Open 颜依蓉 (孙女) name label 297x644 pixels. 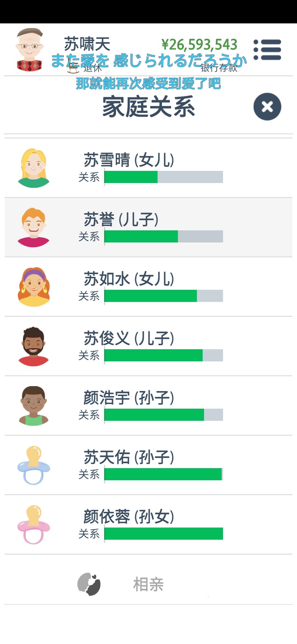(x=129, y=517)
